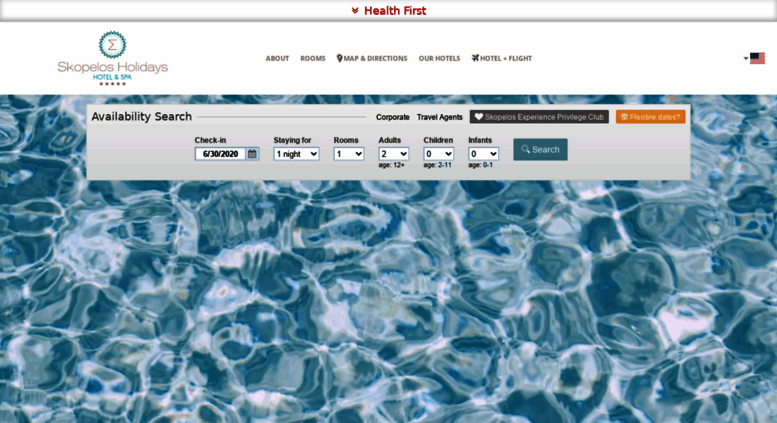
Task: Open Map & Directions page
Action: coord(372,58)
